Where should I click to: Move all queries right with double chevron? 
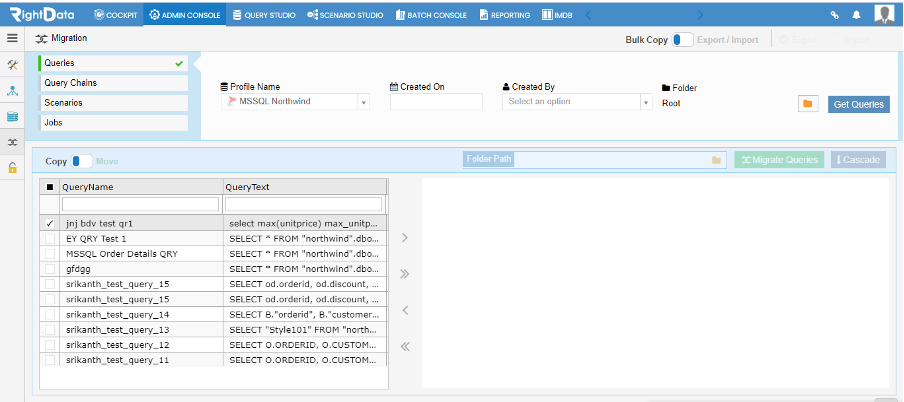tap(405, 274)
